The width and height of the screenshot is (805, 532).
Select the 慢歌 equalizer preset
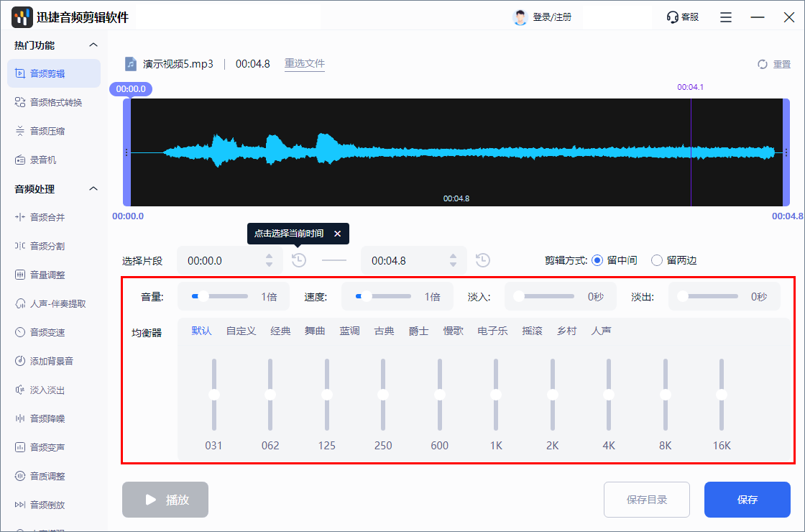point(454,331)
